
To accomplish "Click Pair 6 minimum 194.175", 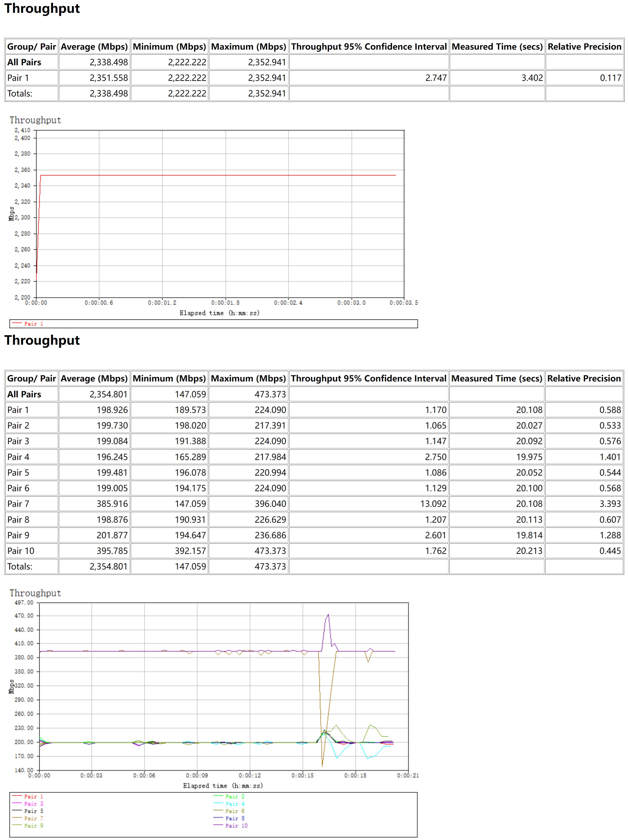I will point(190,488).
